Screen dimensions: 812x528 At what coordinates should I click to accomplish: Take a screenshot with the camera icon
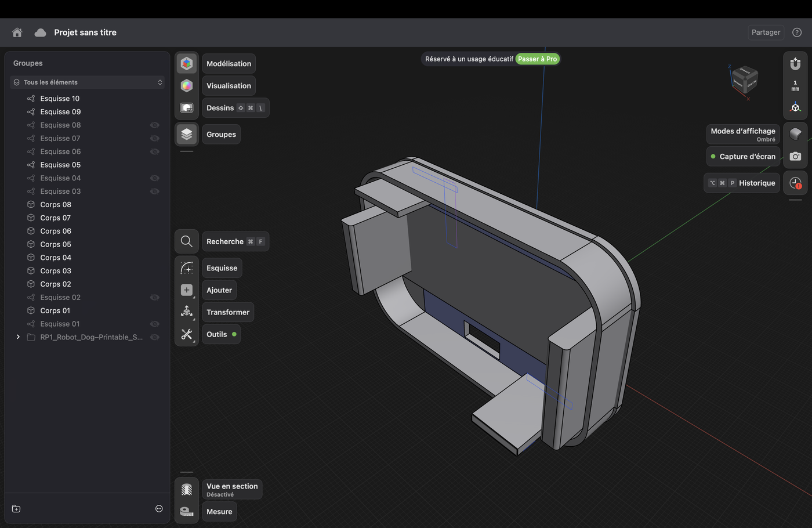coord(795,157)
